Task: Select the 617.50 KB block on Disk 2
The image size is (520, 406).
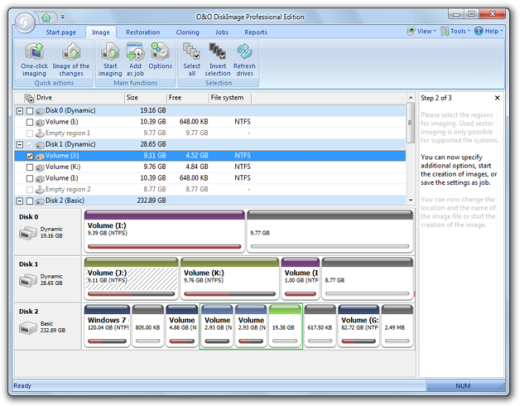Action: click(320, 326)
